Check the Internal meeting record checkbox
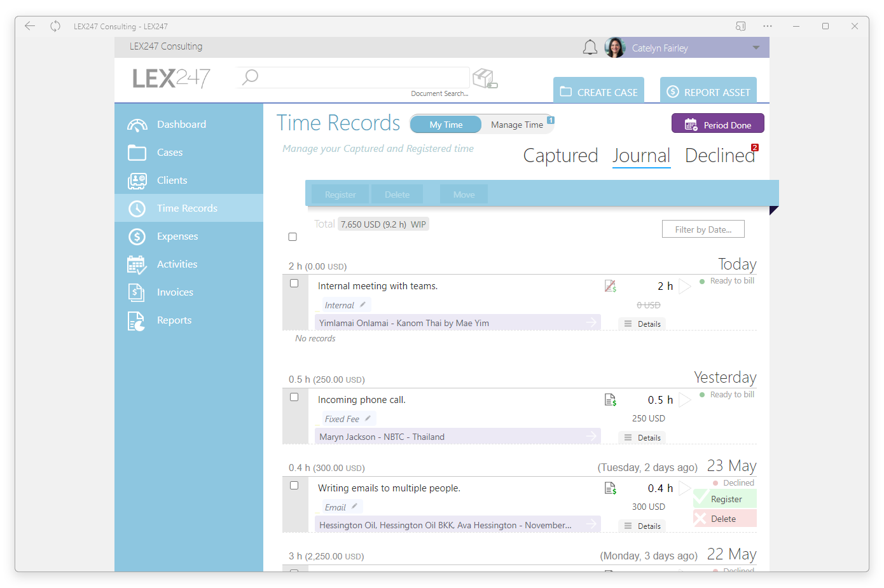This screenshot has width=884, height=588. (x=294, y=284)
